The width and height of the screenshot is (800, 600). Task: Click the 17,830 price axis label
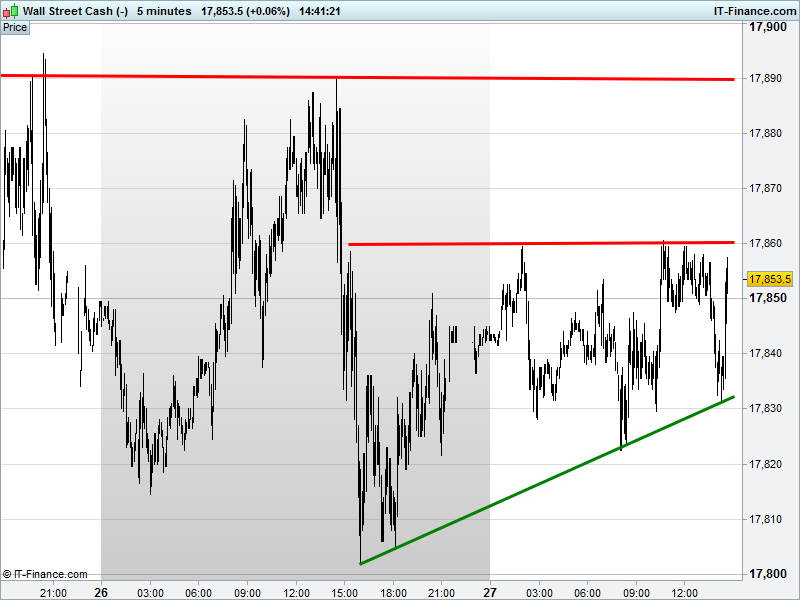tap(765, 408)
